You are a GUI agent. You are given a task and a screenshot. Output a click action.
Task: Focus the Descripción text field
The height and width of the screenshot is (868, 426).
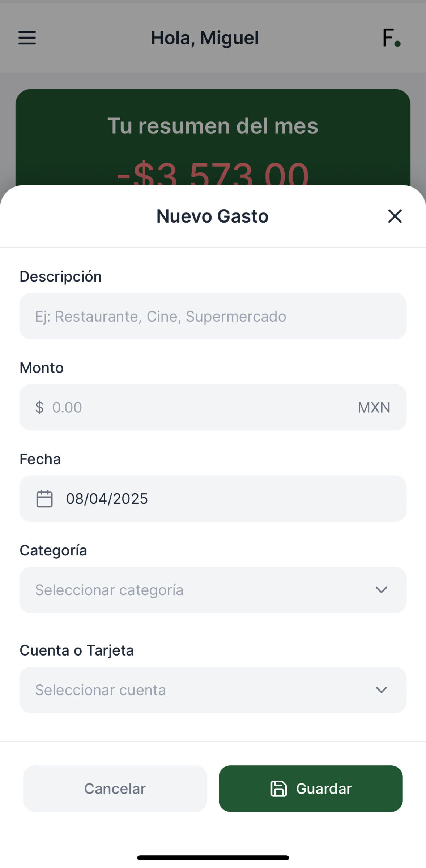pyautogui.click(x=213, y=316)
